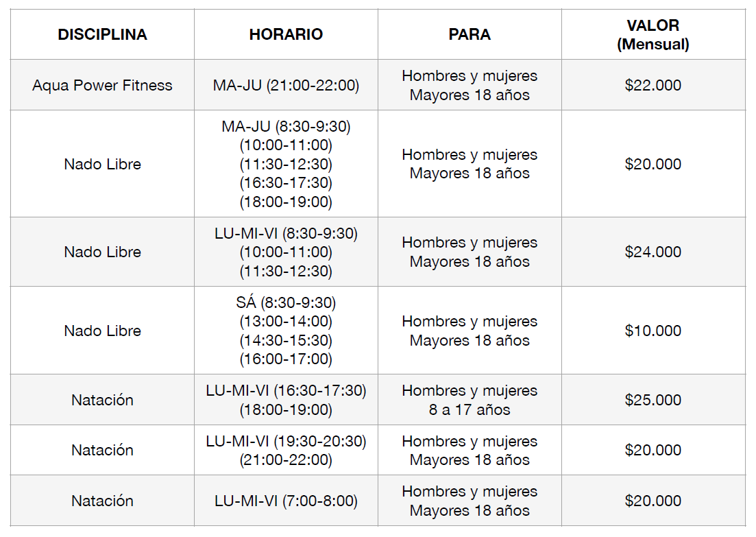This screenshot has height=537, width=756.
Task: Click the (14:30-15:30) Saturday time slot
Action: click(x=286, y=340)
